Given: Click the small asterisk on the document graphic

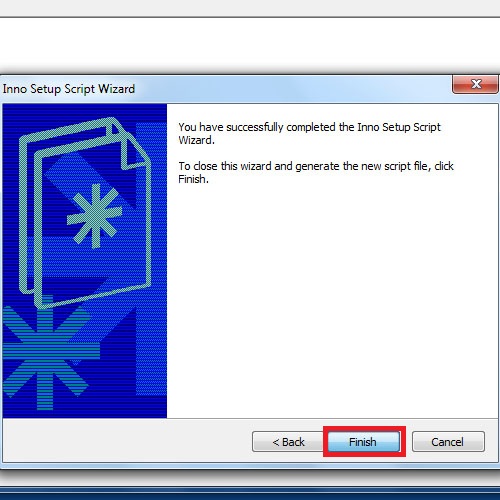Looking at the screenshot, I should pyautogui.click(x=95, y=216).
